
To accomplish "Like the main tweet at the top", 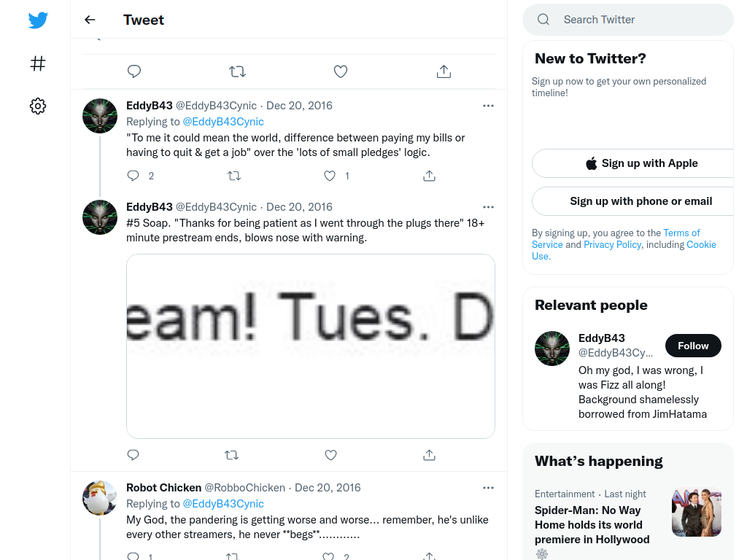I will click(x=340, y=71).
